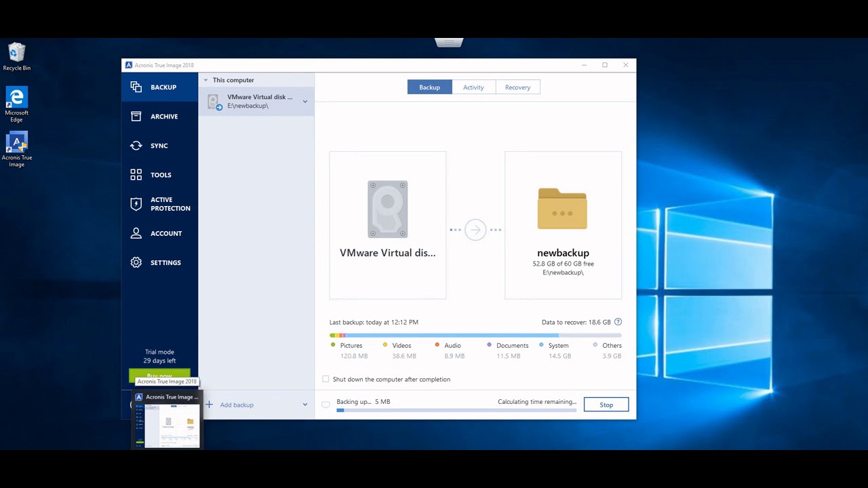Click the E:\newbackup\ path under destination
Image resolution: width=868 pixels, height=488 pixels.
(x=563, y=272)
